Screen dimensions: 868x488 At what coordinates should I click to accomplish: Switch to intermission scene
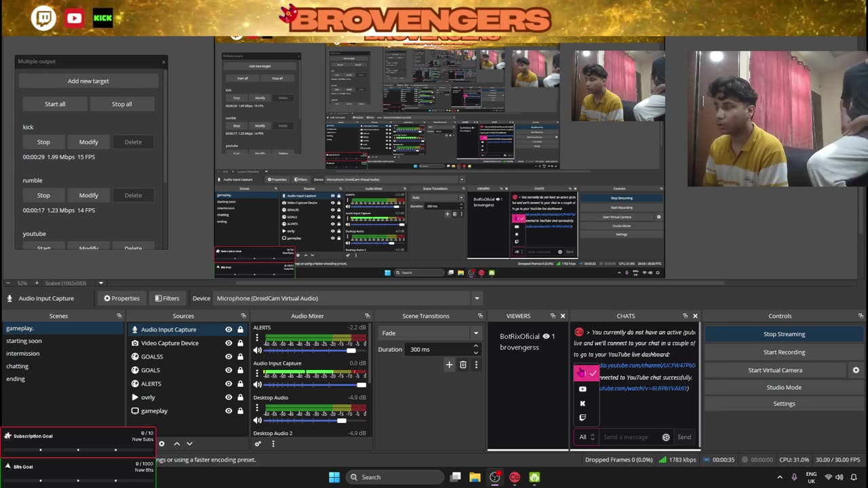(x=63, y=353)
